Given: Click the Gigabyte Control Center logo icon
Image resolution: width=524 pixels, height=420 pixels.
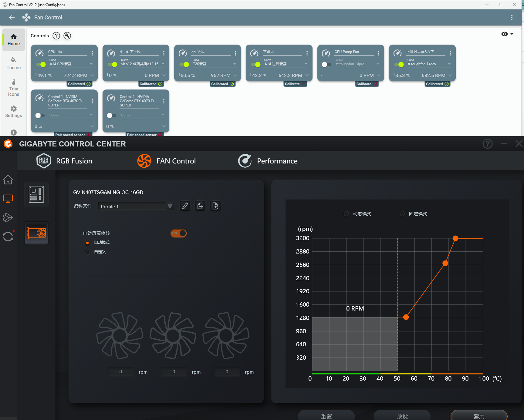Looking at the screenshot, I should click(x=8, y=144).
